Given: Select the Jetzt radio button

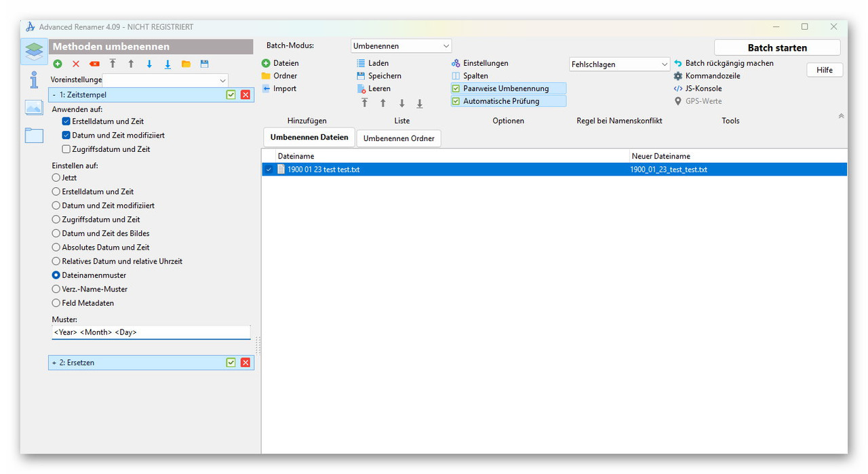Looking at the screenshot, I should click(x=56, y=178).
